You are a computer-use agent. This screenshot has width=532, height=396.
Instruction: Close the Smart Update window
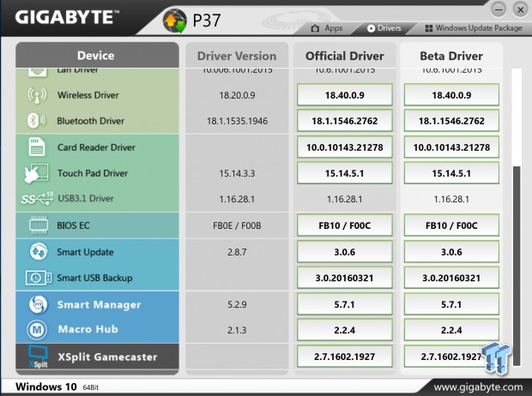pos(520,9)
